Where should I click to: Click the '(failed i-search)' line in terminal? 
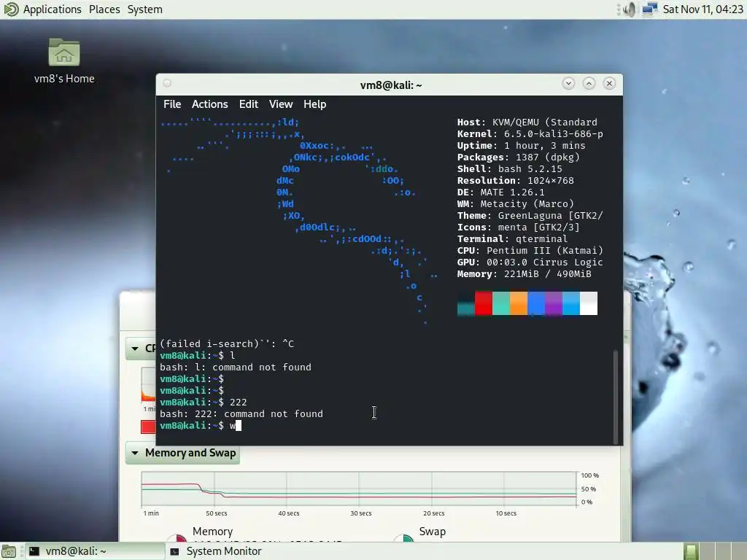pos(227,344)
